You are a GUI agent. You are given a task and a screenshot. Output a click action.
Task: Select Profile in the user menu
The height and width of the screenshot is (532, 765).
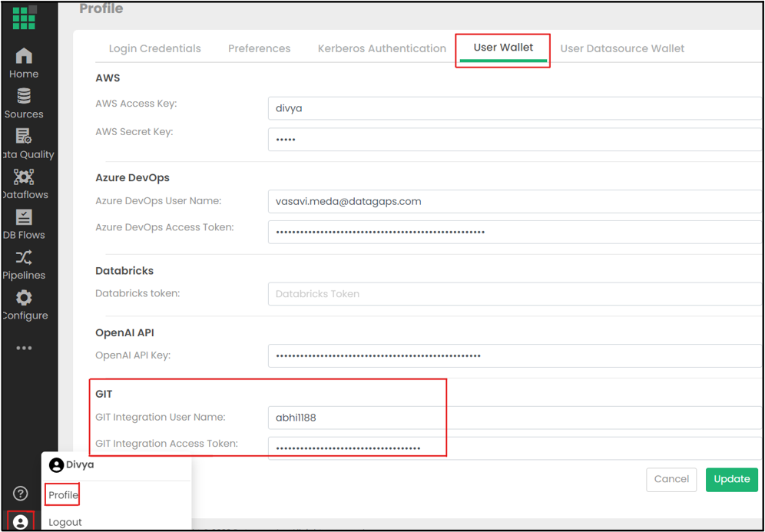(63, 495)
